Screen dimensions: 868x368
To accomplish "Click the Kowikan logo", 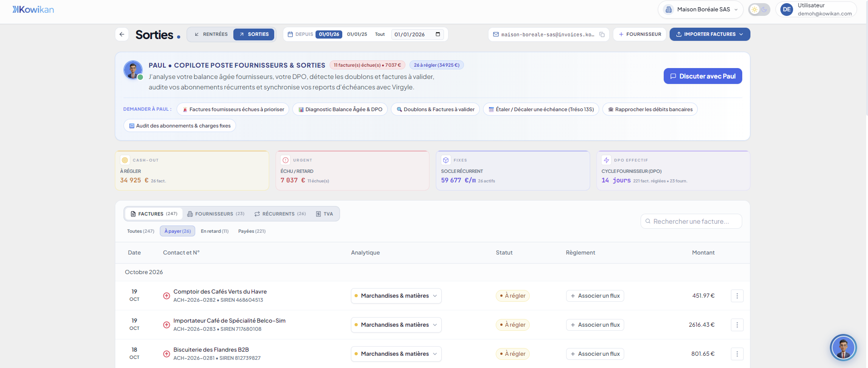I will click(33, 10).
